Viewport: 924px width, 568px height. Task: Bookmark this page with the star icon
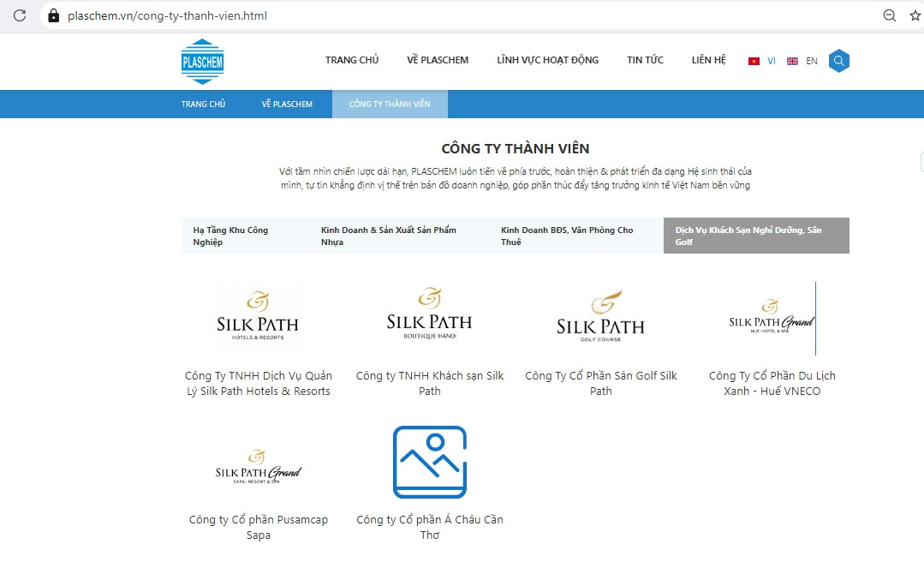coord(915,15)
